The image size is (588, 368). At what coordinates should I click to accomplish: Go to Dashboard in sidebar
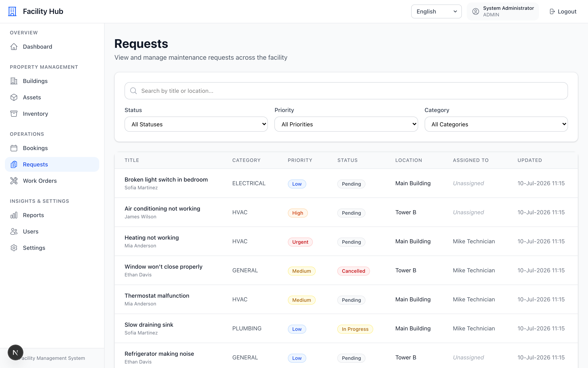(x=52, y=46)
